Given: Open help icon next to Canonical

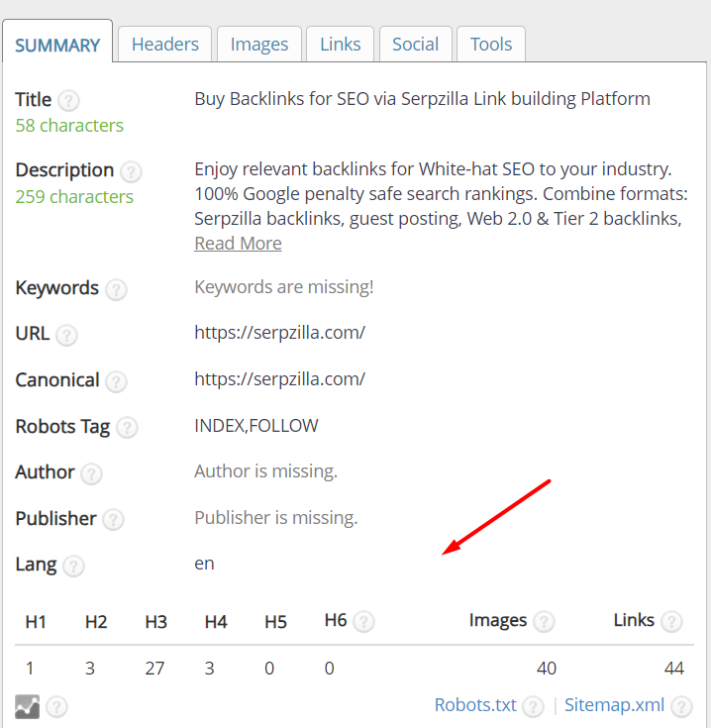Looking at the screenshot, I should click(x=116, y=381).
